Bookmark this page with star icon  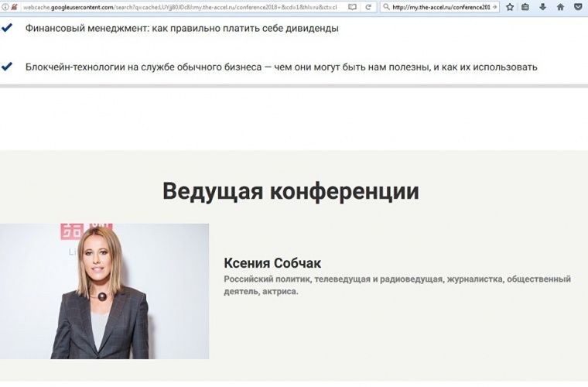click(509, 7)
